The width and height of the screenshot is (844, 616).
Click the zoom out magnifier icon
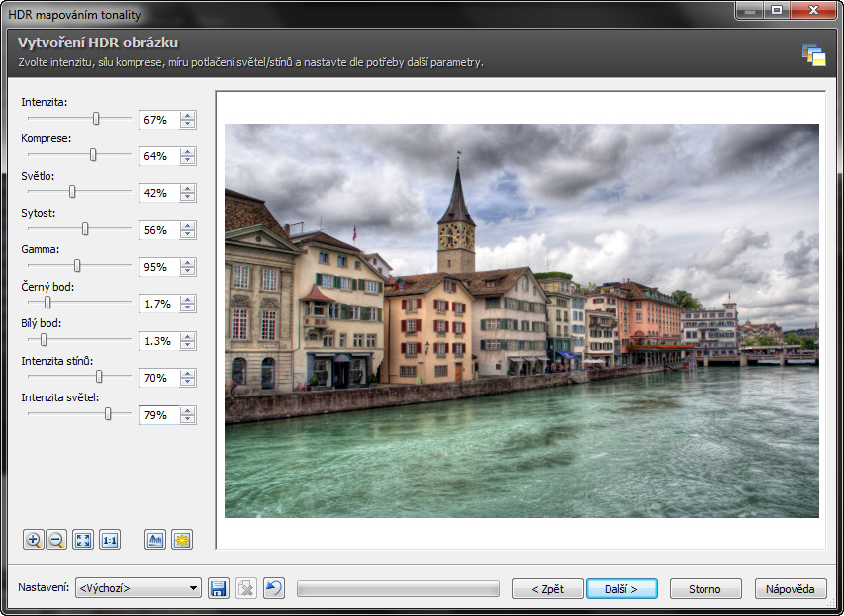point(56,540)
